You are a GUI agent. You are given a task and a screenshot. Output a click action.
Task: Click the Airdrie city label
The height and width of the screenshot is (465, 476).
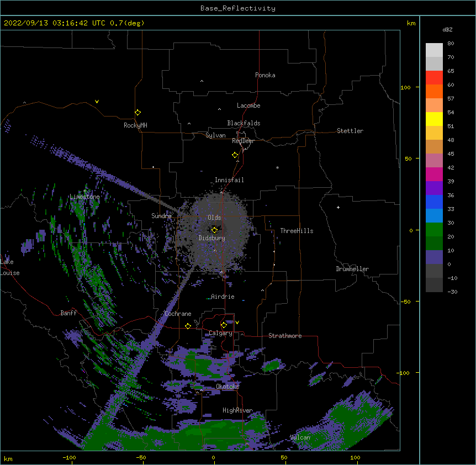point(223,297)
